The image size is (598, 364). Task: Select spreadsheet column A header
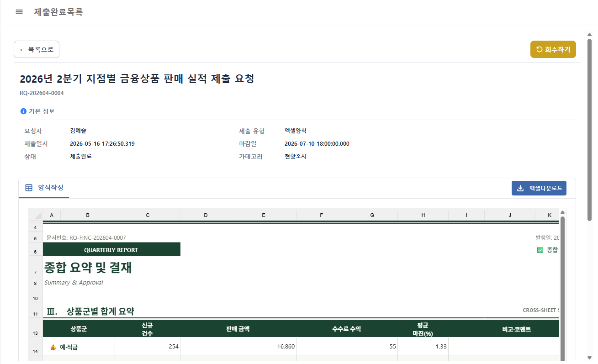[x=52, y=215]
